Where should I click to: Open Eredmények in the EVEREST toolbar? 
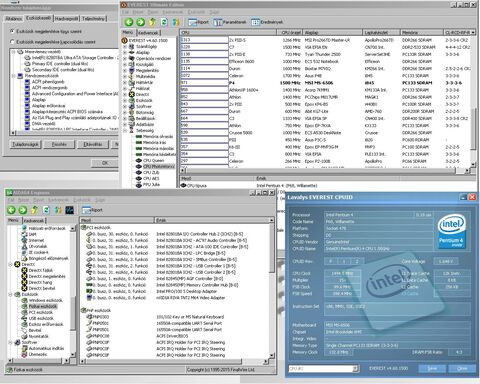click(267, 22)
